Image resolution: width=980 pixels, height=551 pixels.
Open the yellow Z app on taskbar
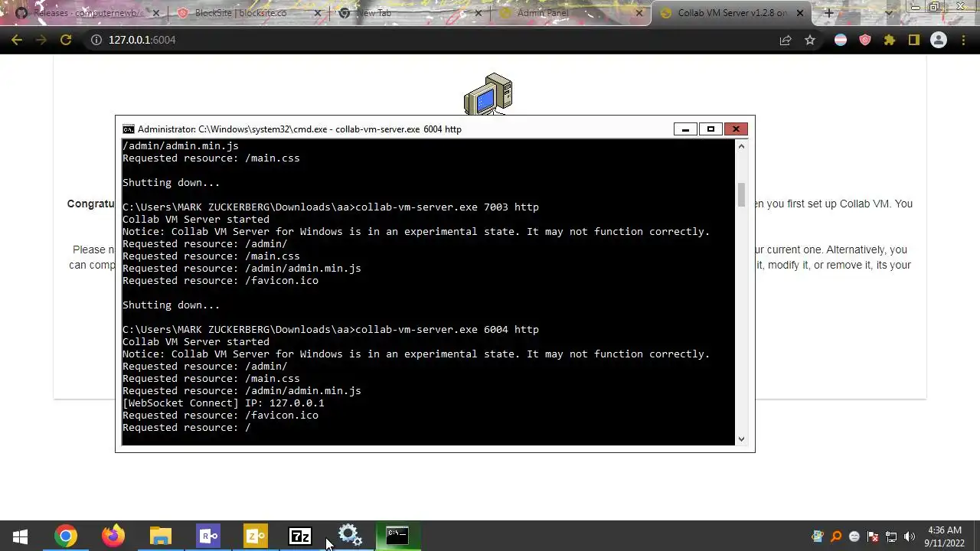tap(255, 536)
